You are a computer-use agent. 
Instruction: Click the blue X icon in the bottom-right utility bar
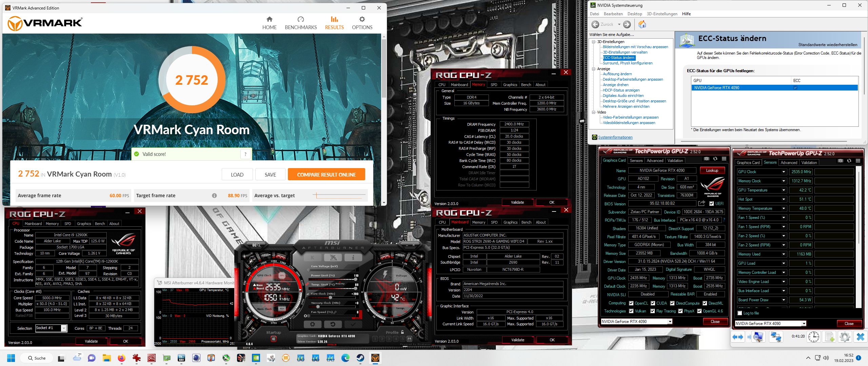click(x=860, y=337)
